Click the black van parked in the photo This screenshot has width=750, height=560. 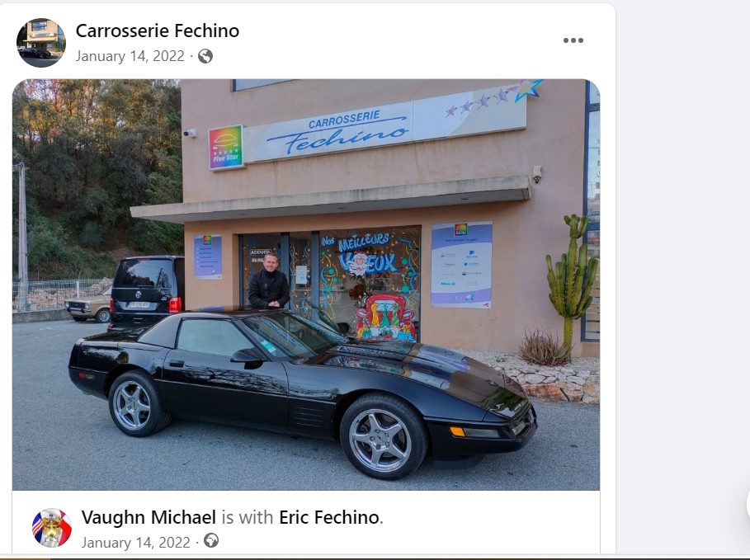[146, 292]
